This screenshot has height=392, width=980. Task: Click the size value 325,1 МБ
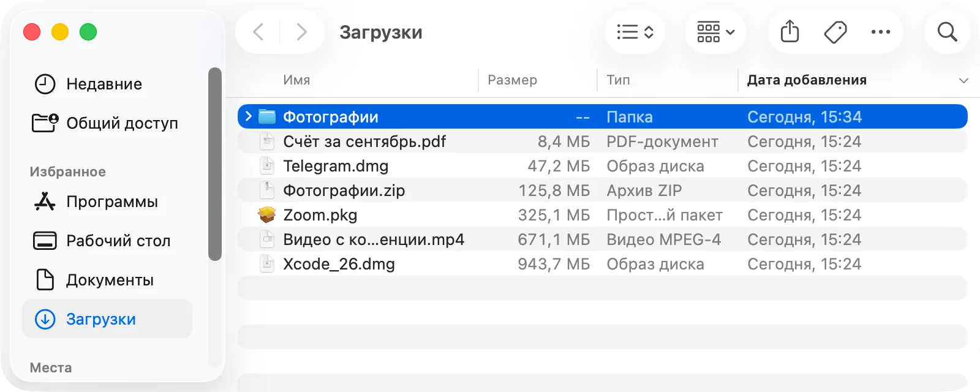(554, 215)
